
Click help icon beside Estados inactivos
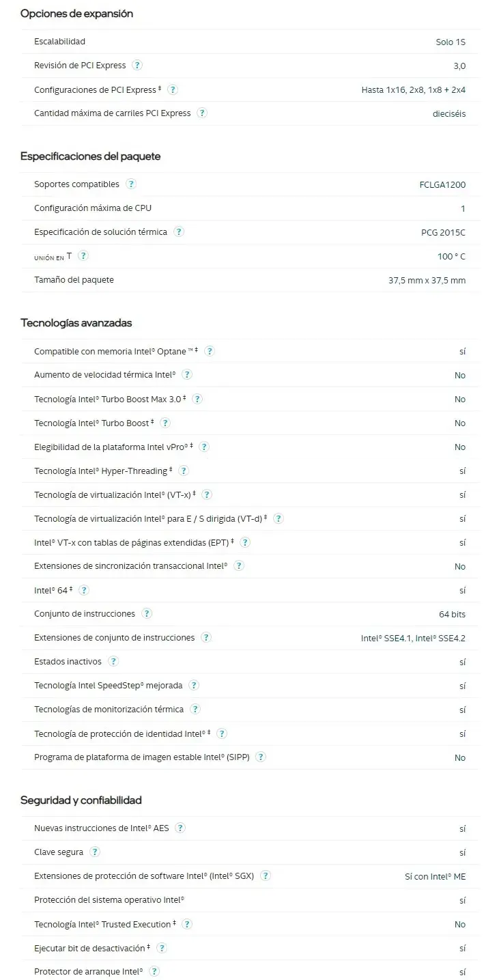tap(113, 661)
